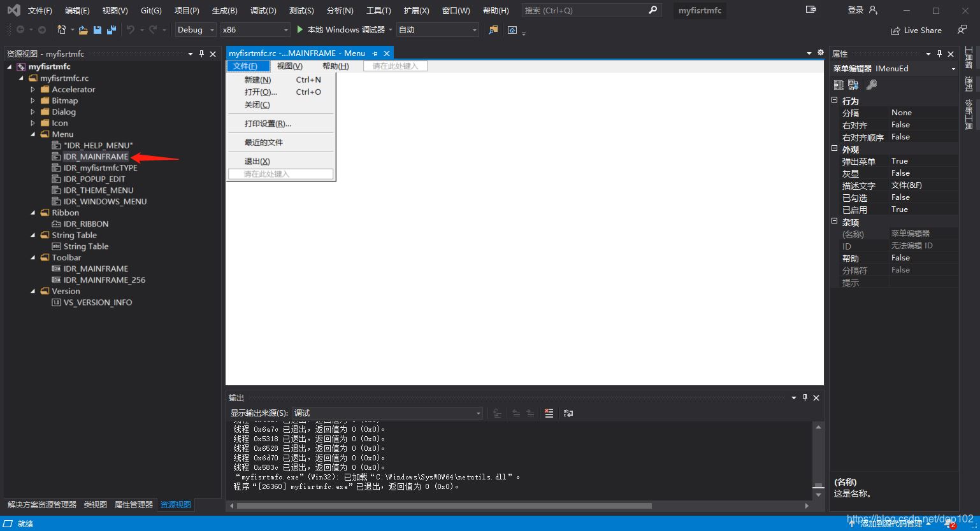Click the screenshot/camera toolbar icon
This screenshot has height=531, width=980.
click(512, 30)
